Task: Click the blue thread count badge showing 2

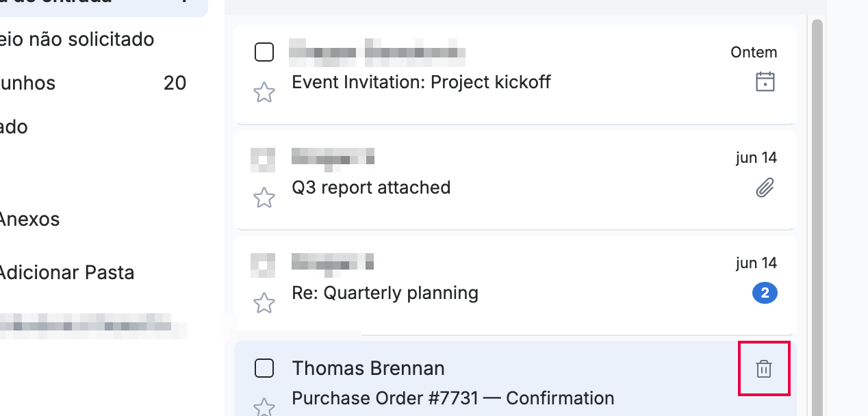Action: pyautogui.click(x=765, y=294)
